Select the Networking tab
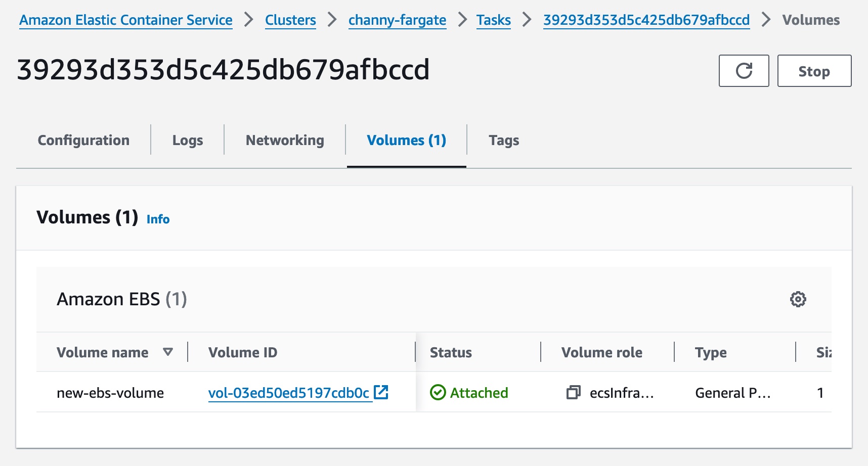 coord(285,140)
